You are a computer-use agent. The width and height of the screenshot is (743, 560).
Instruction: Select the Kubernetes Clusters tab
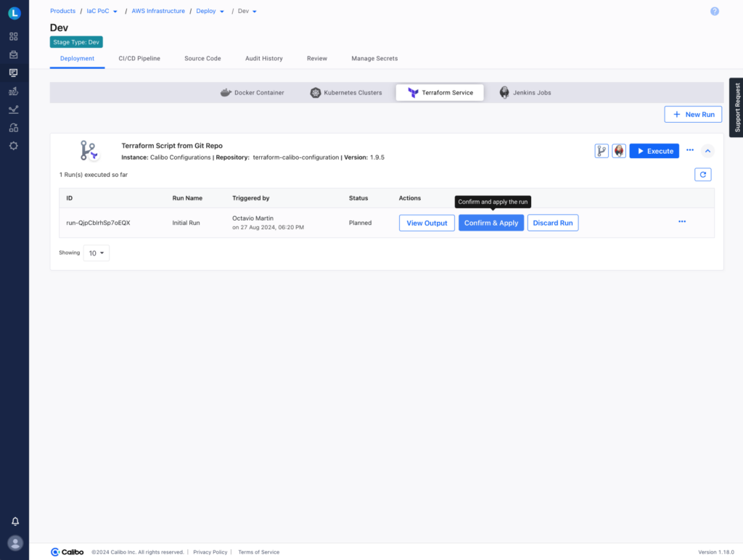[346, 93]
